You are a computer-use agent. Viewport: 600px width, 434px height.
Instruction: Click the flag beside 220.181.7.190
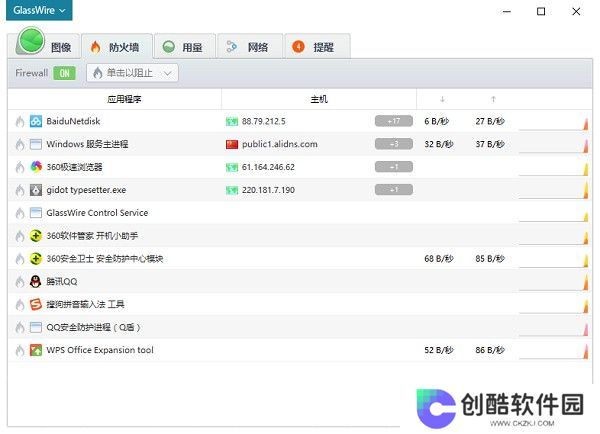coord(232,190)
